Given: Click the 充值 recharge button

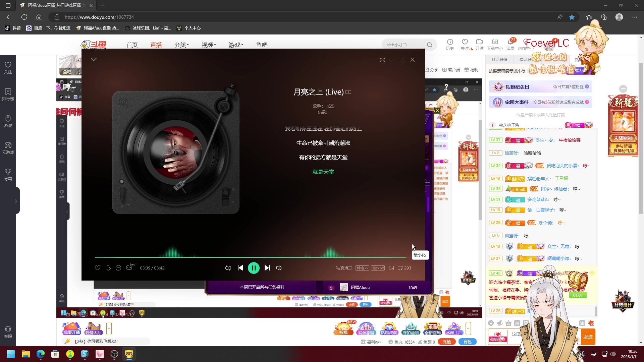Looking at the screenshot, I should pyautogui.click(x=447, y=342).
